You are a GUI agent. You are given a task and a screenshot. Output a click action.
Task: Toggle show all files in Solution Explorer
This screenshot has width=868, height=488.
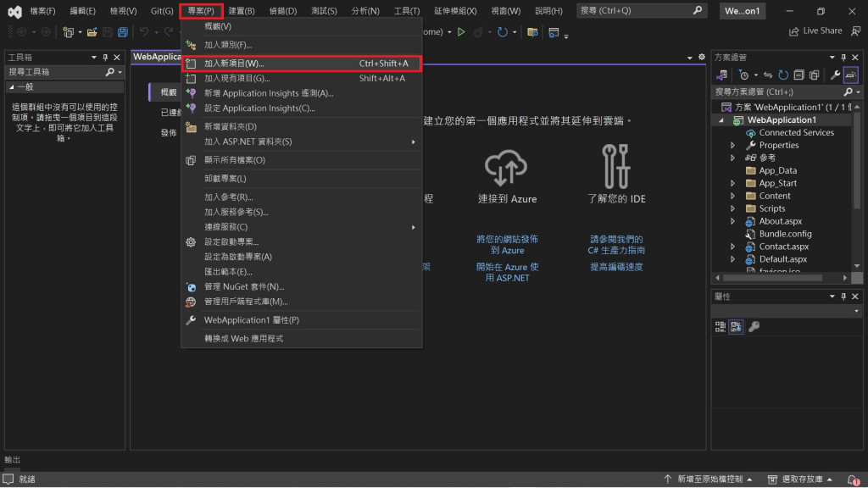coord(814,75)
